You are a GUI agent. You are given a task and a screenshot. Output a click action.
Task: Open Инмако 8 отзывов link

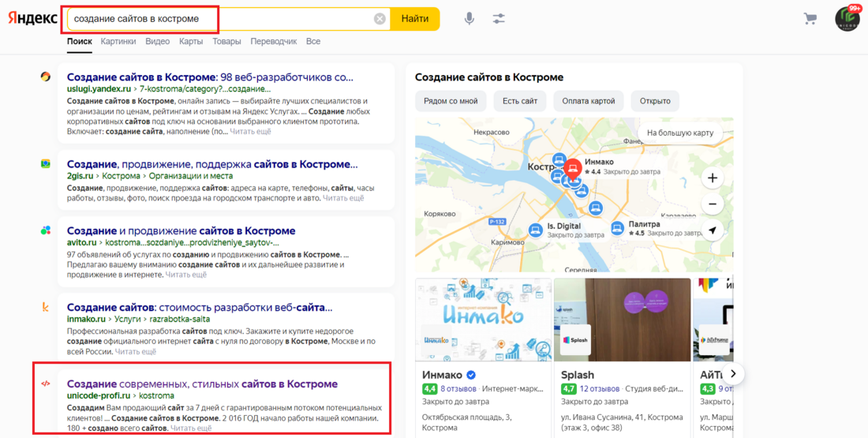click(459, 389)
